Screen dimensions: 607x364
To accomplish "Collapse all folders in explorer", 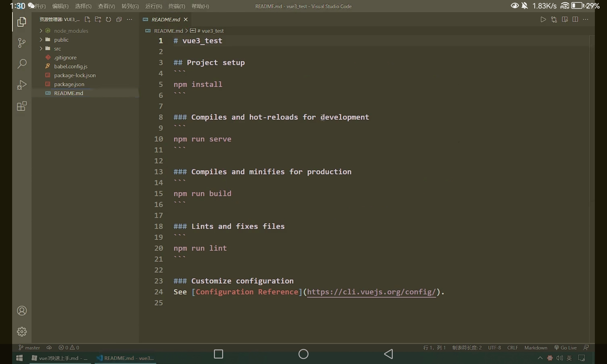I will [119, 19].
